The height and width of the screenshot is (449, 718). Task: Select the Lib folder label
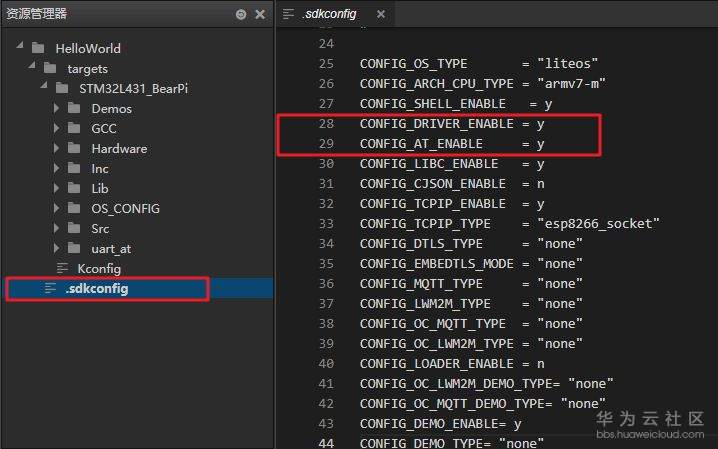100,189
